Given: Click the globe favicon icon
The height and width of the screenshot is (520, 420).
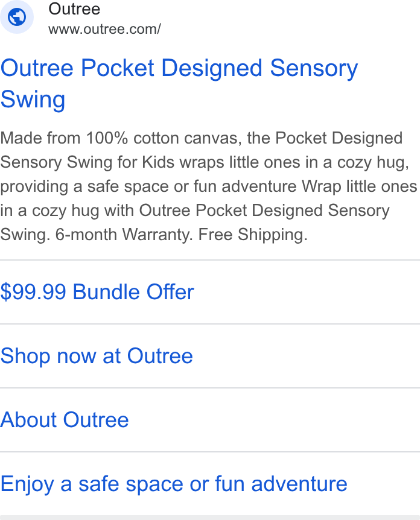Looking at the screenshot, I should [16, 17].
